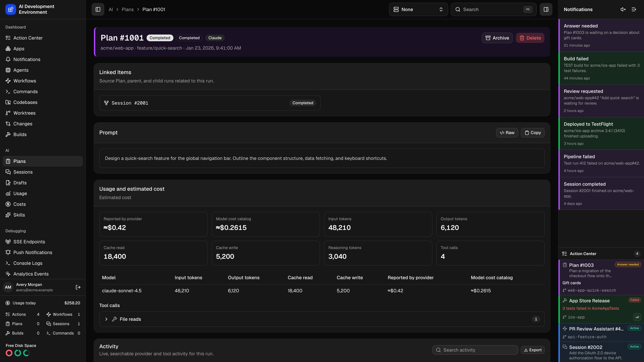Click claude-sonnet-4.5 model table row

click(x=322, y=291)
